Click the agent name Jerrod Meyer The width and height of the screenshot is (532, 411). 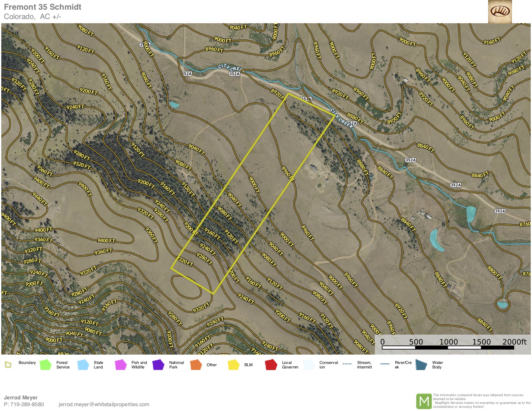coord(21,397)
